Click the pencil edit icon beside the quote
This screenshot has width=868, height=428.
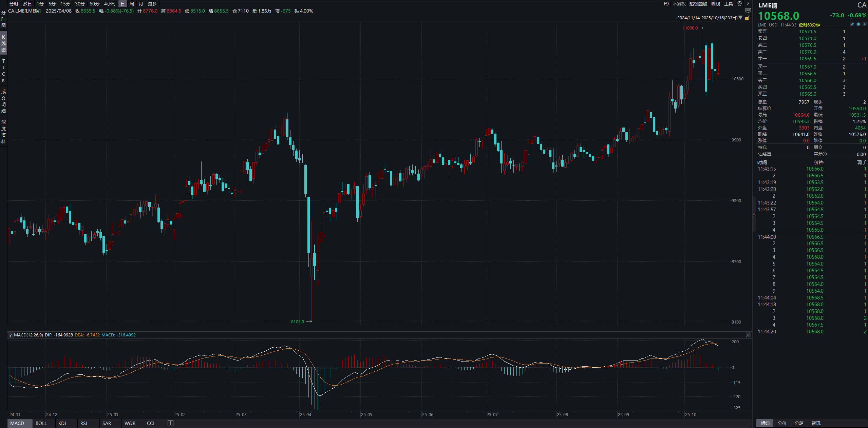pos(852,24)
